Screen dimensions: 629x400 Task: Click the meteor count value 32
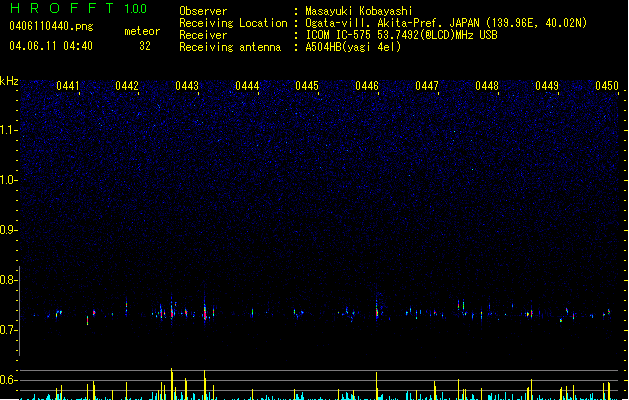pyautogui.click(x=145, y=46)
